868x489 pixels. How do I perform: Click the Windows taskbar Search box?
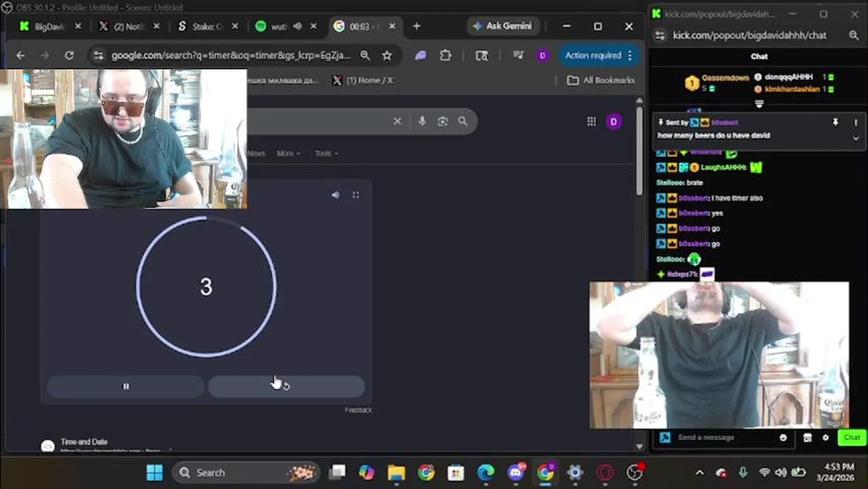click(247, 473)
